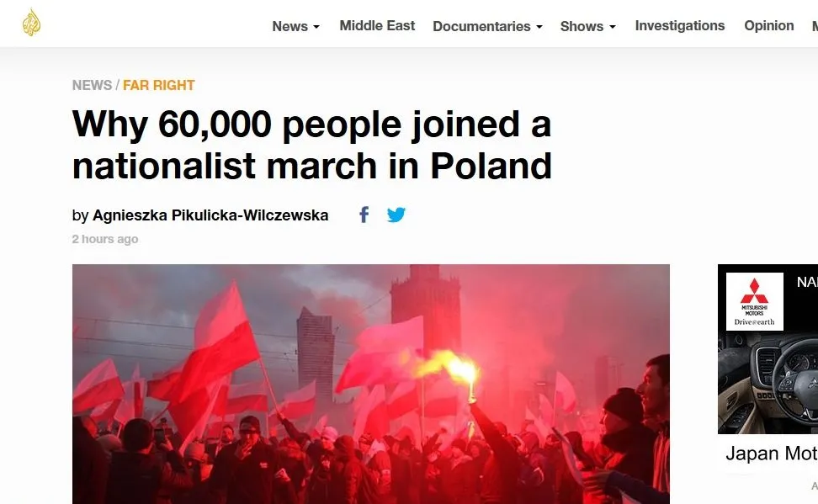Share the article on Twitter
This screenshot has width=818, height=504.
tap(396, 215)
